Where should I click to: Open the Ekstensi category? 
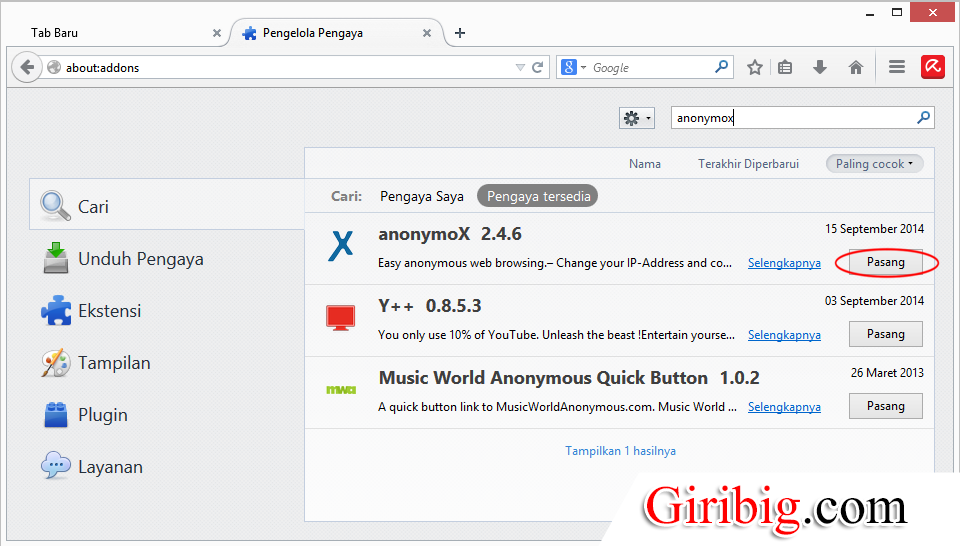point(167,311)
